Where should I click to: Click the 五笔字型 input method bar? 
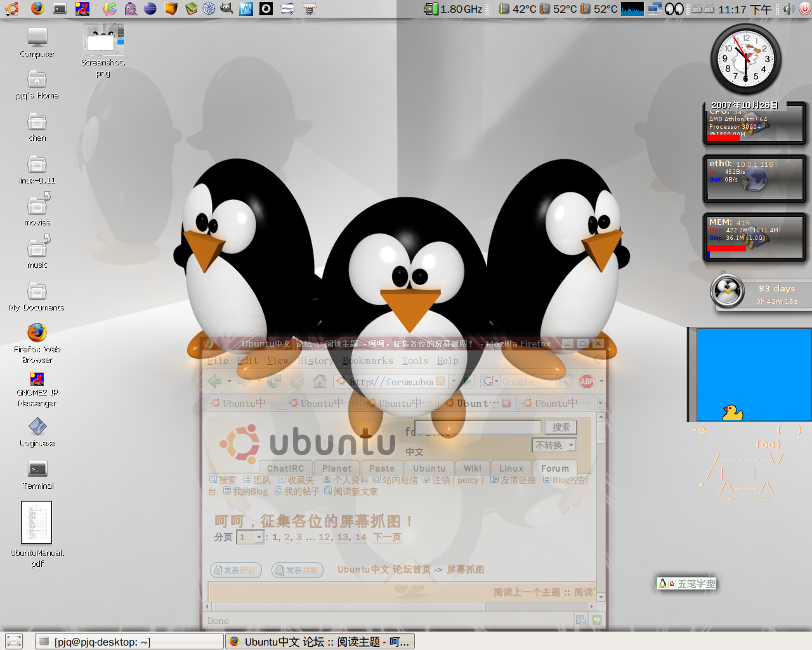click(686, 583)
